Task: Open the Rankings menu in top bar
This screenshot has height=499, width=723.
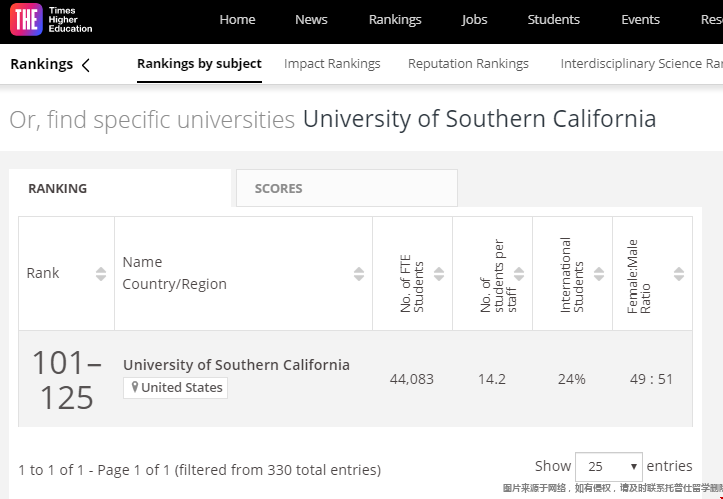Action: tap(395, 20)
